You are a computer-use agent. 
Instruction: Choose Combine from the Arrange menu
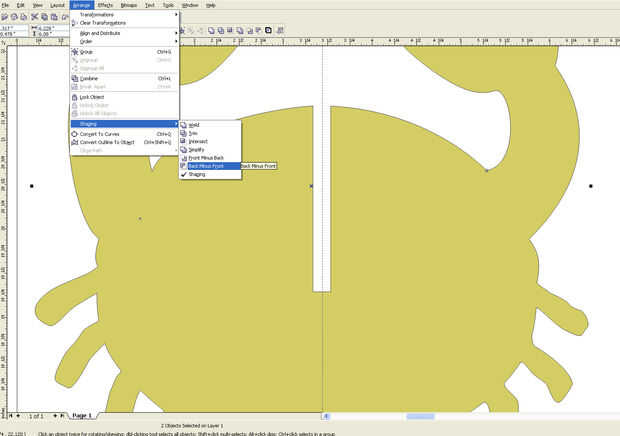tap(125, 78)
